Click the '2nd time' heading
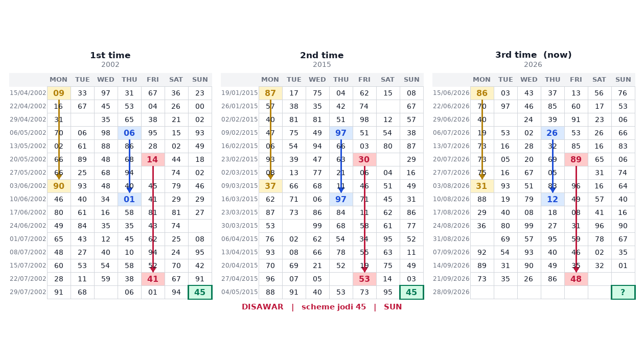Image resolution: width=644 pixels, height=362 pixels. 322,55
